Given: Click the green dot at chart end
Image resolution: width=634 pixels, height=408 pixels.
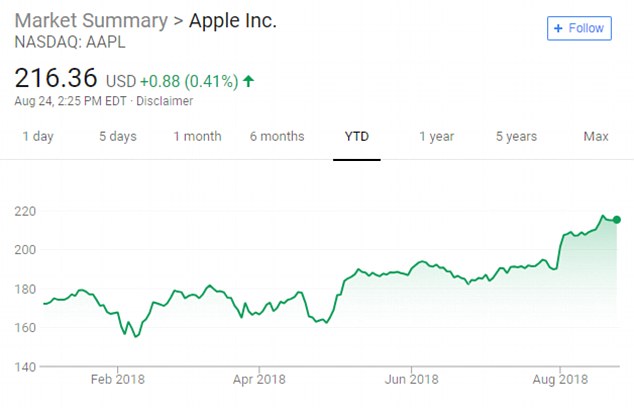Looking at the screenshot, I should 617,220.
